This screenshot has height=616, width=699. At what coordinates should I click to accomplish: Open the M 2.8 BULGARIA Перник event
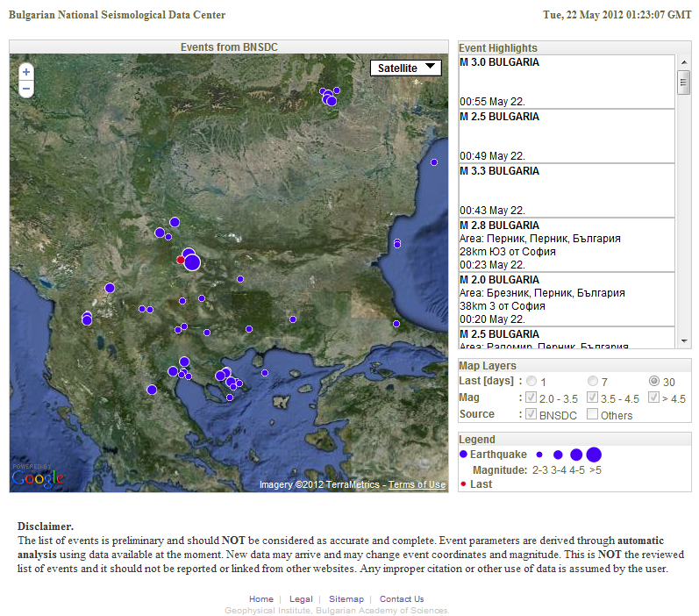coord(500,226)
